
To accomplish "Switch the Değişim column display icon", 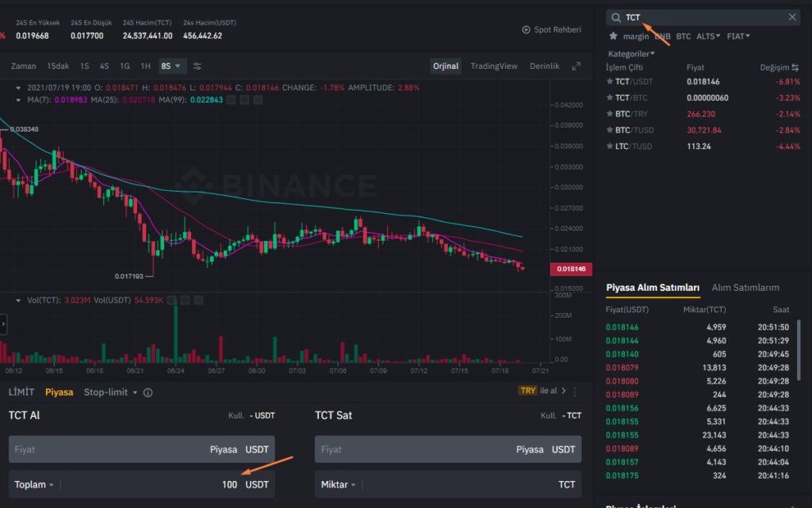I will (795, 68).
